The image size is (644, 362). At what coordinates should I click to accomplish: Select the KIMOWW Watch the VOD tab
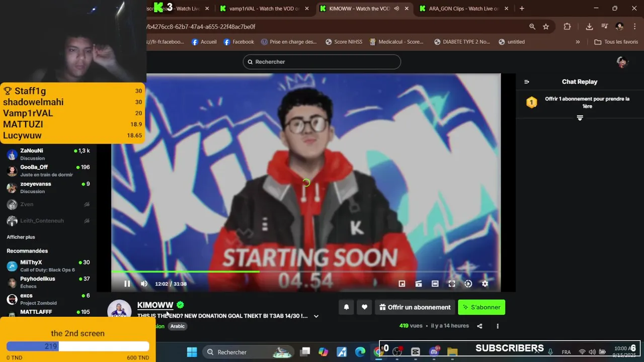359,9
